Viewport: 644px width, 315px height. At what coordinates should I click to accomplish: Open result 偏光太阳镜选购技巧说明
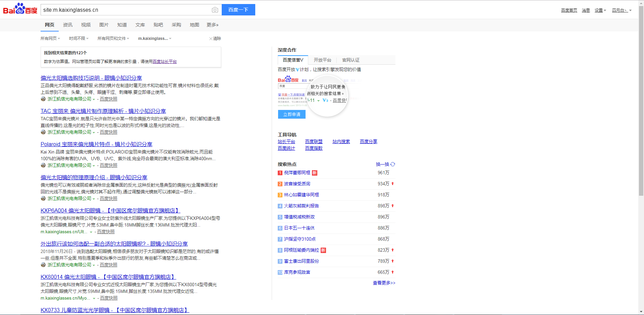(91, 78)
